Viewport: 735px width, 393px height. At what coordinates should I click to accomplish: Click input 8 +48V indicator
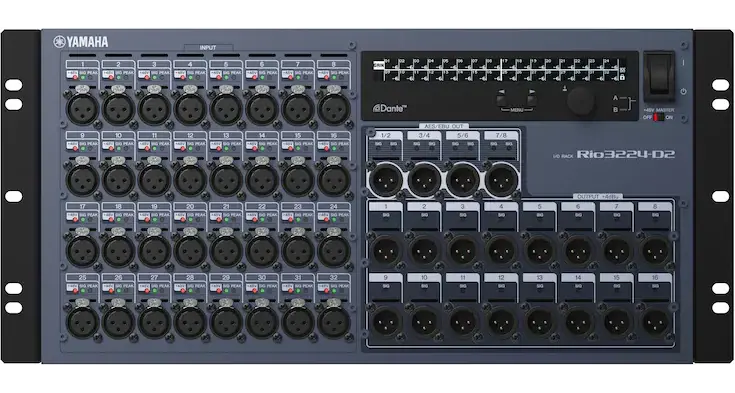point(325,76)
